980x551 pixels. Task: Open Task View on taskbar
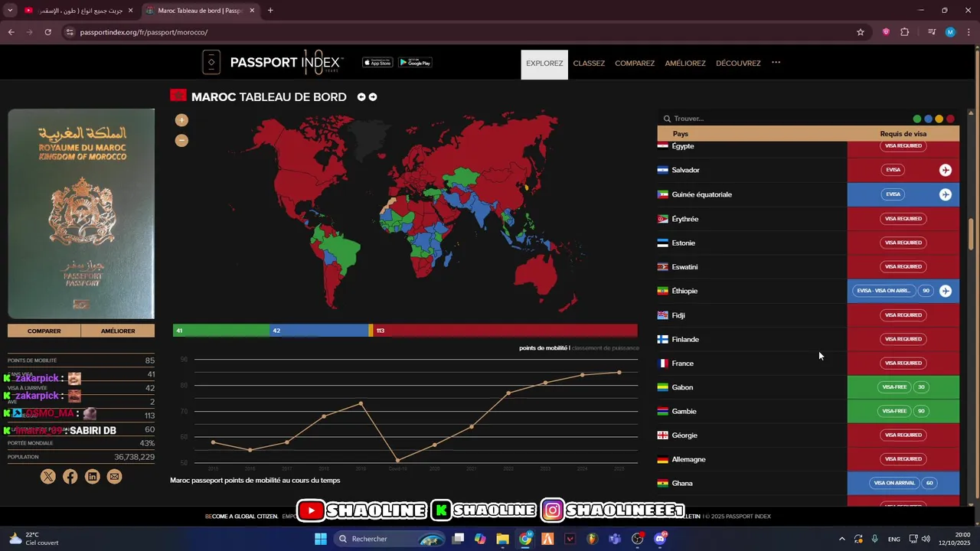458,539
